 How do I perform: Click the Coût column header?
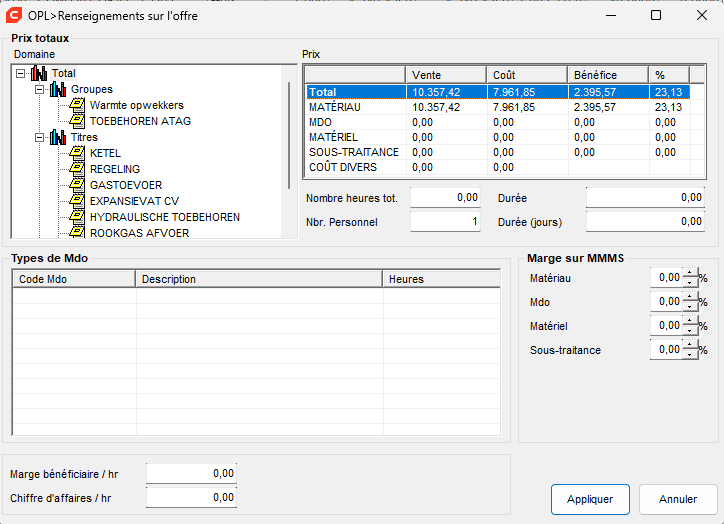(x=527, y=75)
